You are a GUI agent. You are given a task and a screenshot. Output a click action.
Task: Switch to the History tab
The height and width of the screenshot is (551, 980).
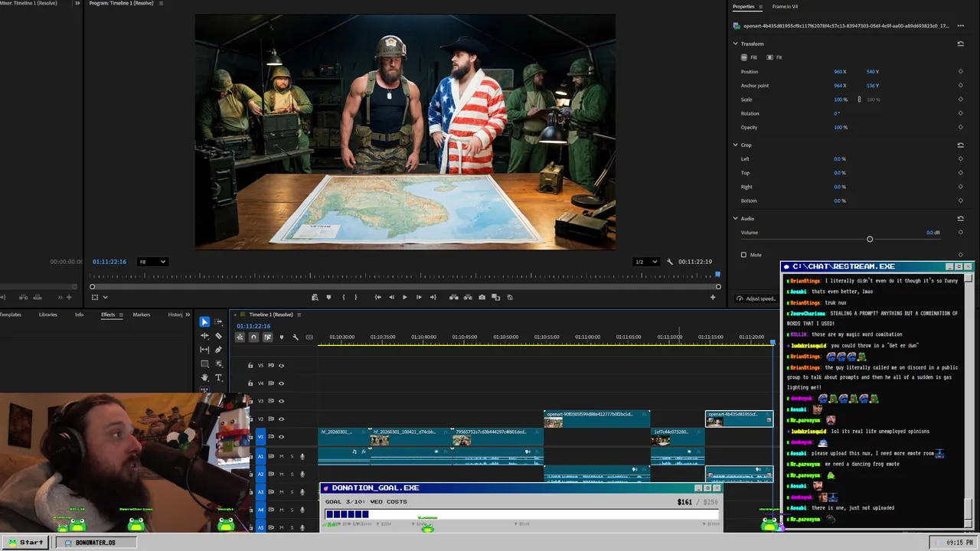click(175, 315)
